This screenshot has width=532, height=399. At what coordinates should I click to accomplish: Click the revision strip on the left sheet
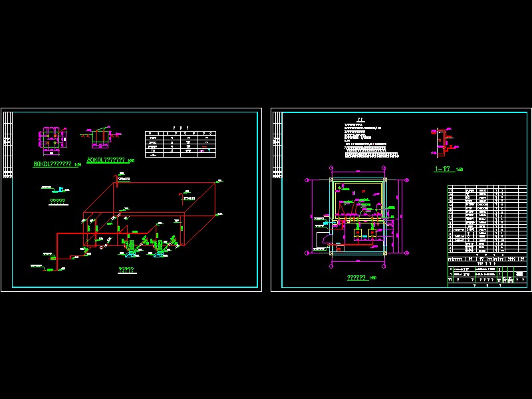(x=7, y=145)
